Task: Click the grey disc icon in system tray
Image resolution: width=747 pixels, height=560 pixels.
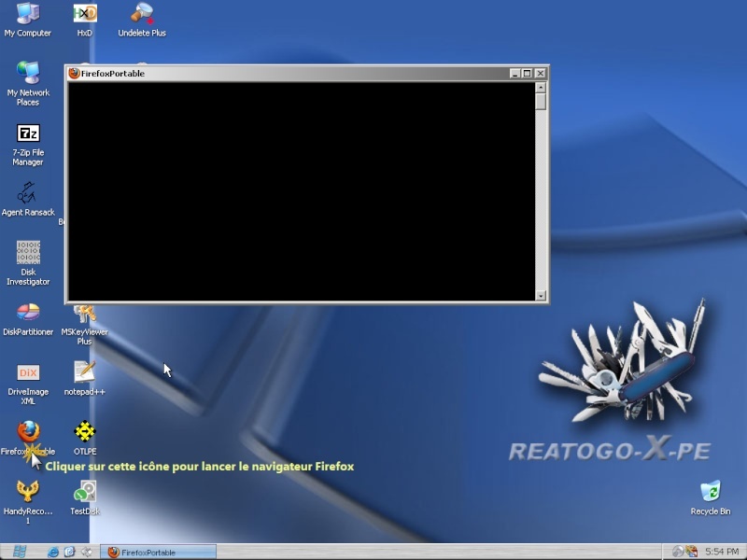Action: point(678,552)
